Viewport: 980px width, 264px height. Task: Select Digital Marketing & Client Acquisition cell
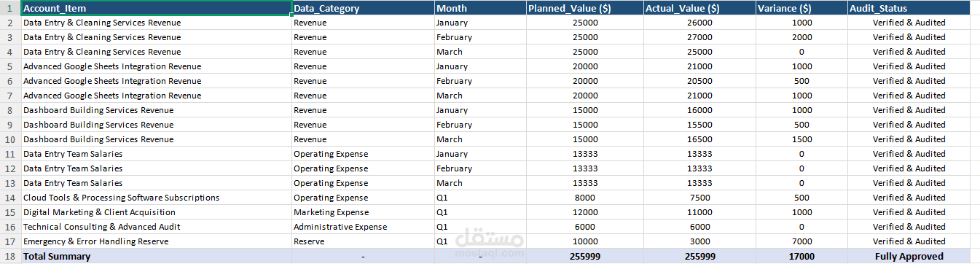click(156, 212)
